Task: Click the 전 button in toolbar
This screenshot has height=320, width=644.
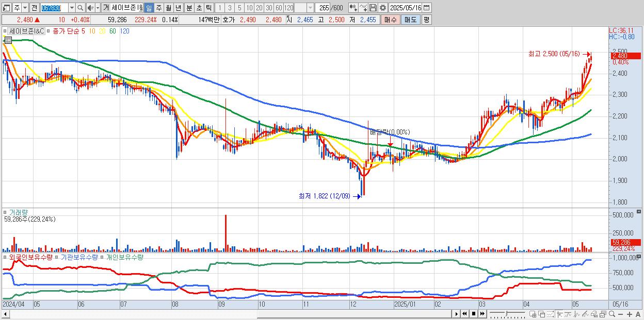Action: (x=34, y=8)
